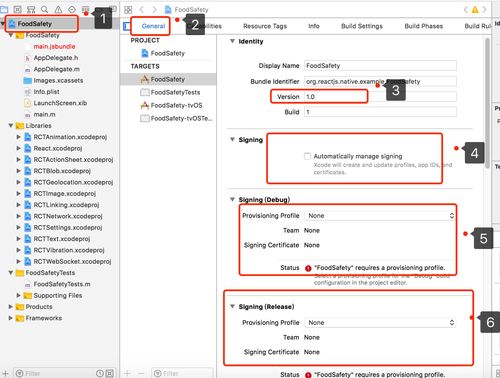This screenshot has width=500, height=378.
Task: Select React.xcodeproj library
Action: (58, 148)
